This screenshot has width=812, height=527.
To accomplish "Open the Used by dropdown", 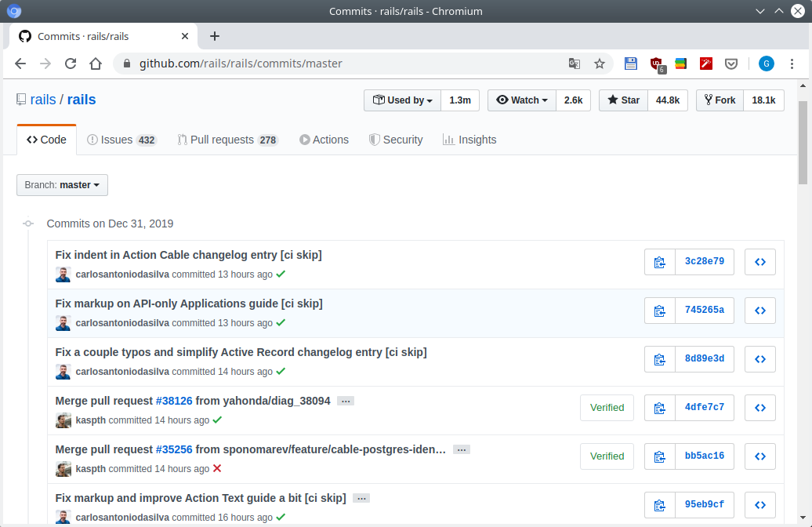I will click(402, 100).
